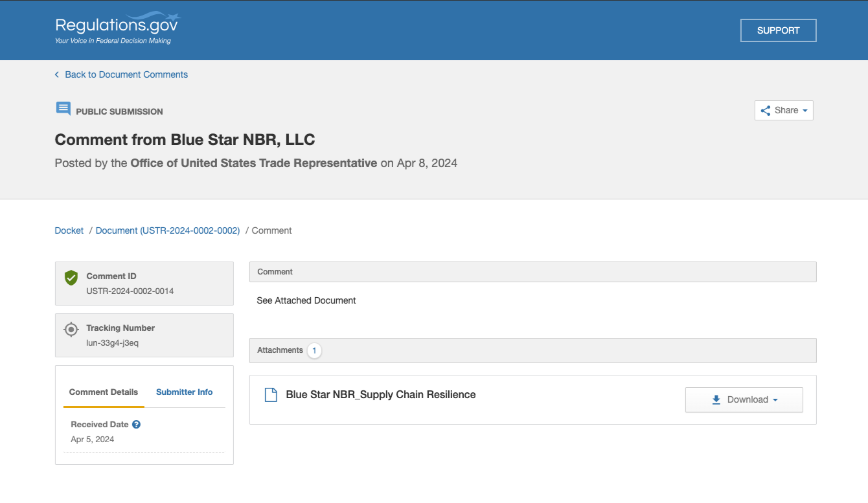Screen dimensions: 868x503
Task: Click the Comment ID value USTR-2024-0002-0014
Action: point(130,291)
